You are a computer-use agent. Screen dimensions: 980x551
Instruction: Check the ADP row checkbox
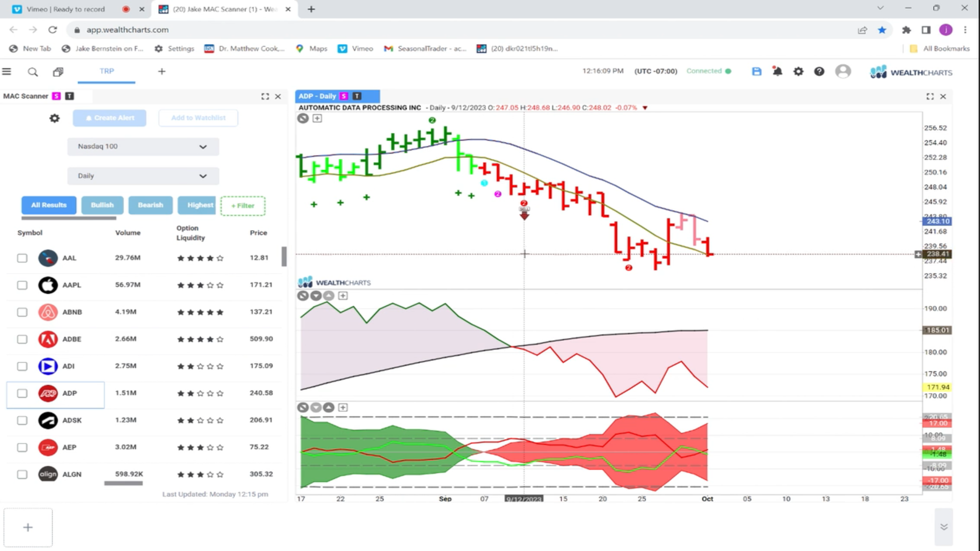22,393
